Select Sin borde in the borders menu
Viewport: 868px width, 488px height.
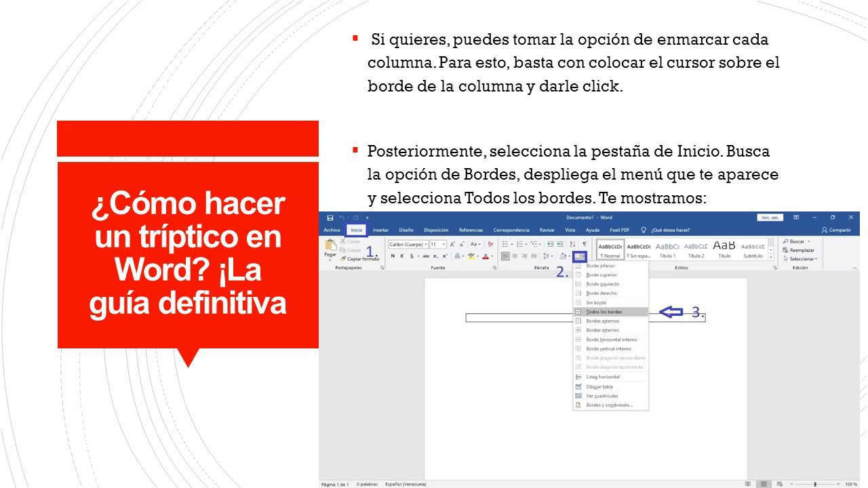coord(610,302)
